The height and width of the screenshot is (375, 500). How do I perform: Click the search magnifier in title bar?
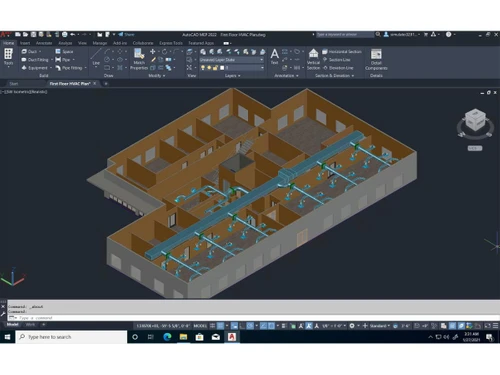pos(378,34)
